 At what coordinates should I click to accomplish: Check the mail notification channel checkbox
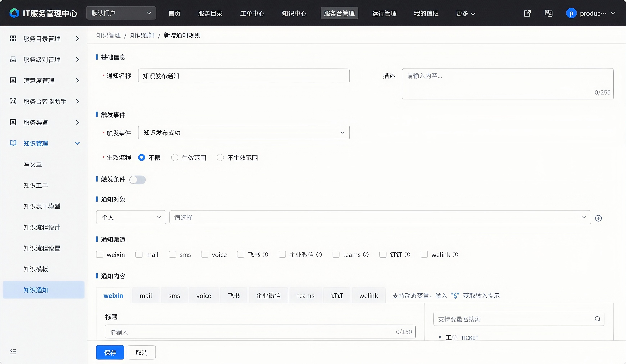[x=139, y=254]
